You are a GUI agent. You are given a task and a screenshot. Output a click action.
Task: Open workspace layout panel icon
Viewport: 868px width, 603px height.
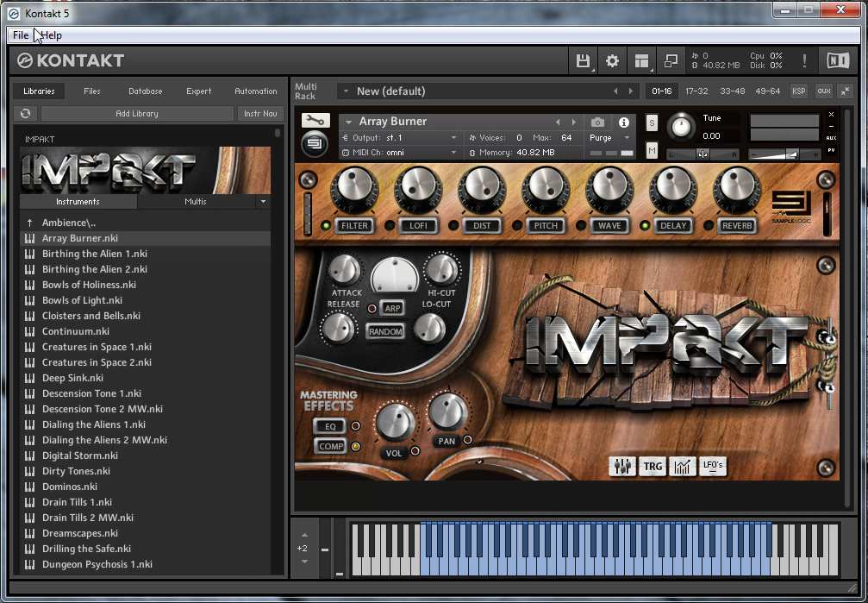(x=641, y=61)
